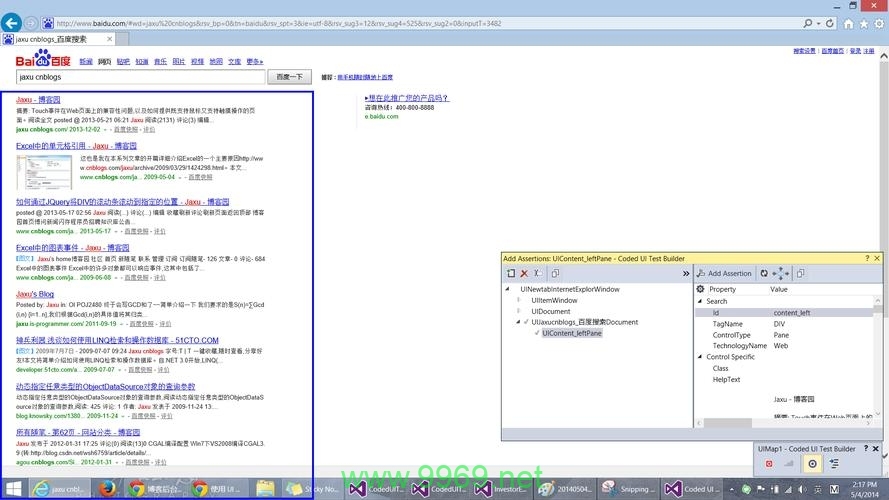889x500 pixels.
Task: Click the 新闻 (News) navigation link
Action: pos(86,62)
